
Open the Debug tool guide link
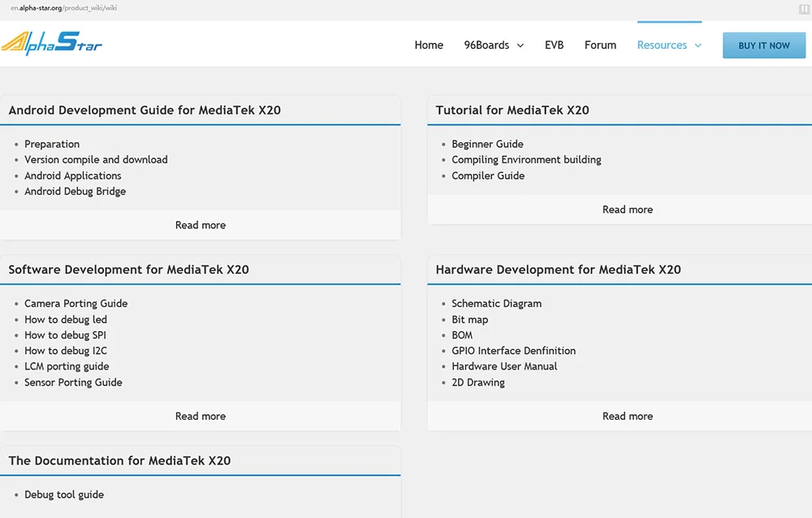click(63, 494)
